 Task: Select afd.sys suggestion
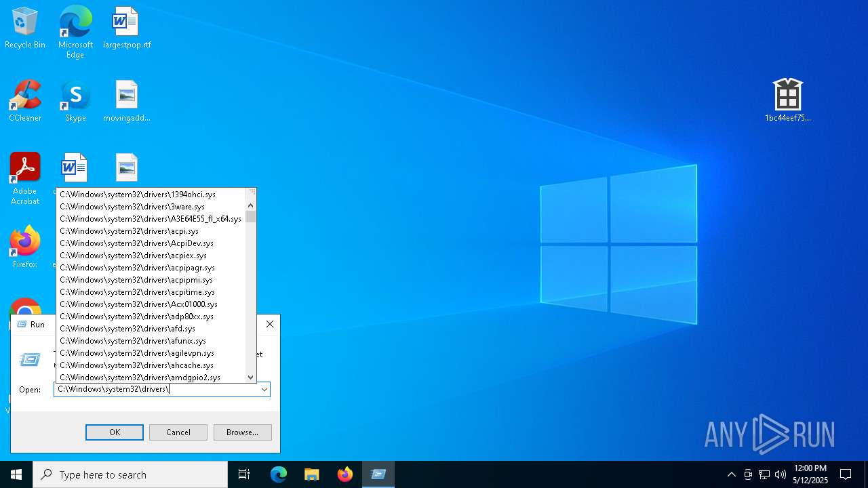(x=151, y=329)
